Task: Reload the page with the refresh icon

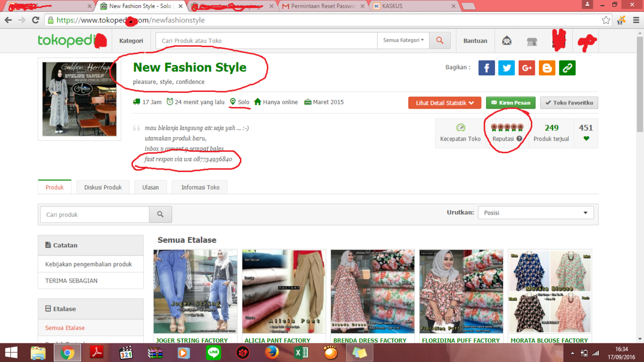Action: point(35,20)
